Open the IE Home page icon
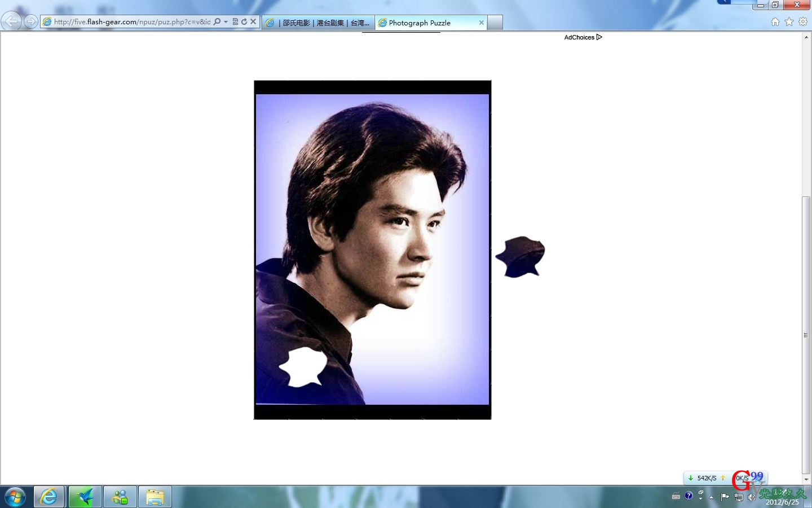The width and height of the screenshot is (812, 508). [775, 21]
